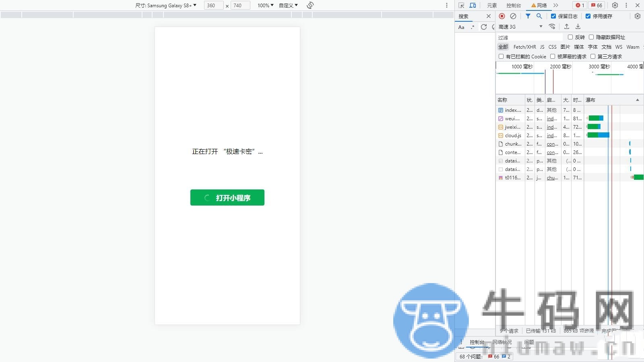644x362 pixels.
Task: Open DevTools main settings gear
Action: click(x=615, y=5)
